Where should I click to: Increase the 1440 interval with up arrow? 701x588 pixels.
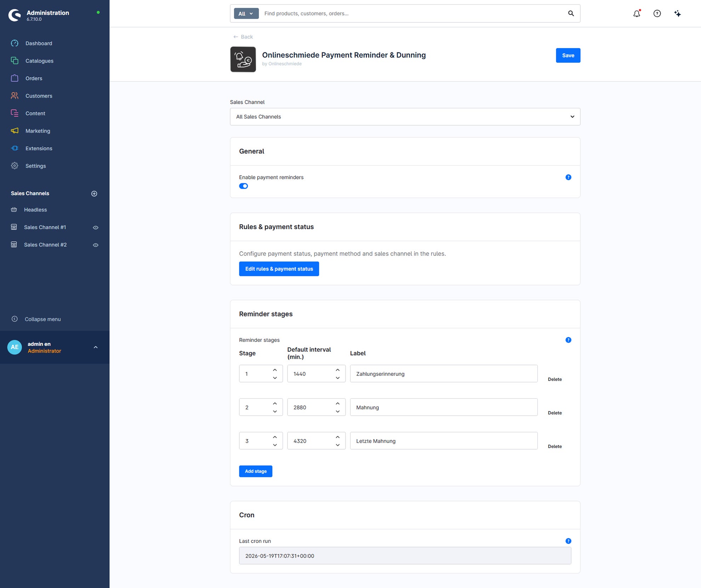click(x=338, y=370)
